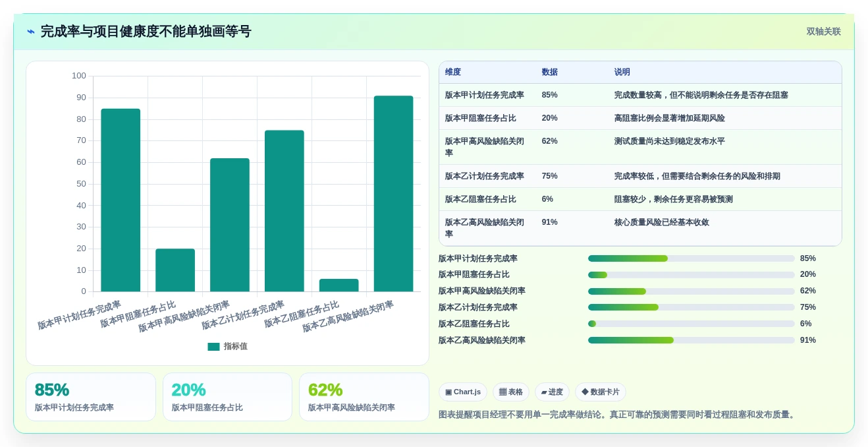Click the lightning icon beside the title

tap(31, 32)
